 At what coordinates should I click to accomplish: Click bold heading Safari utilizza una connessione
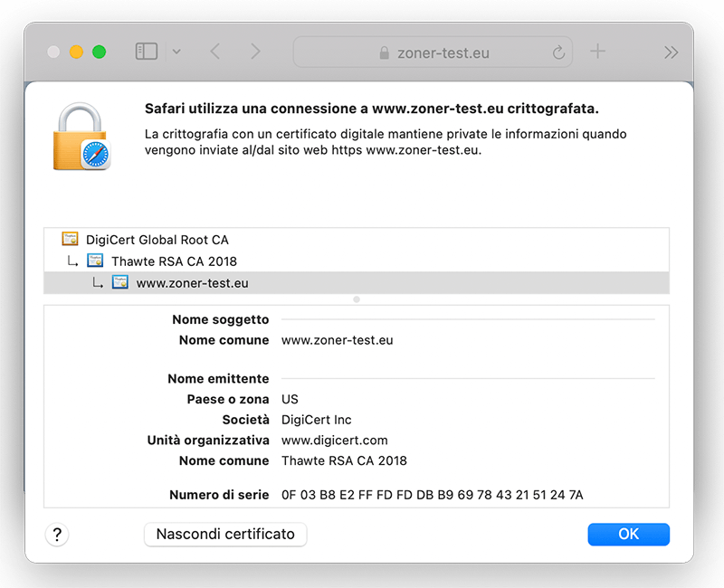coord(372,109)
